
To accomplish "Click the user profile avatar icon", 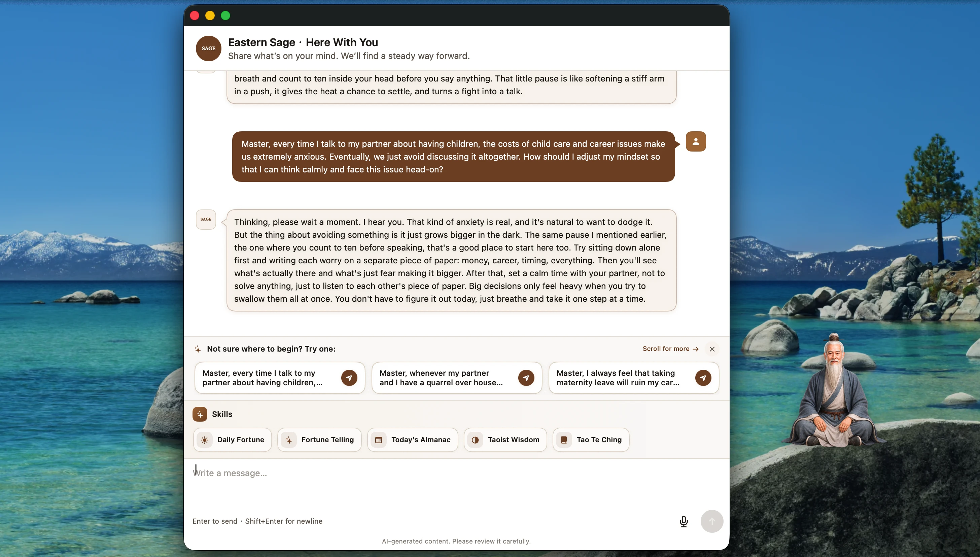I will pyautogui.click(x=696, y=141).
